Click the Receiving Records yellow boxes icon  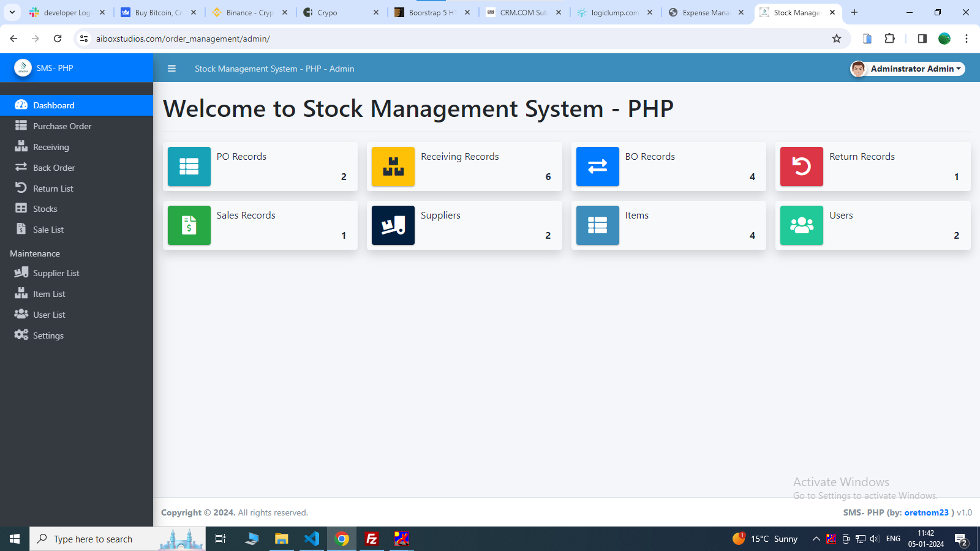pyautogui.click(x=393, y=167)
